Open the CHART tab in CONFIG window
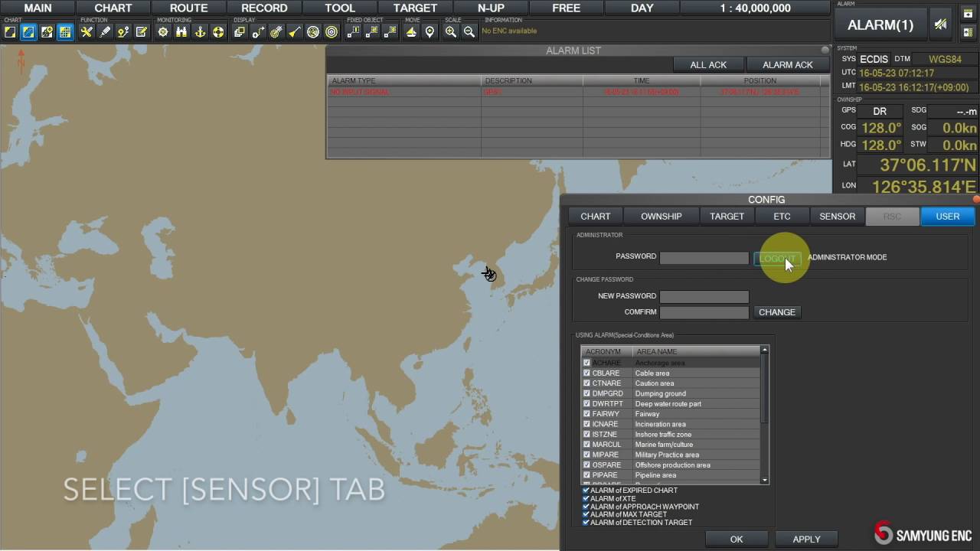Viewport: 980px width, 551px height. coord(596,217)
